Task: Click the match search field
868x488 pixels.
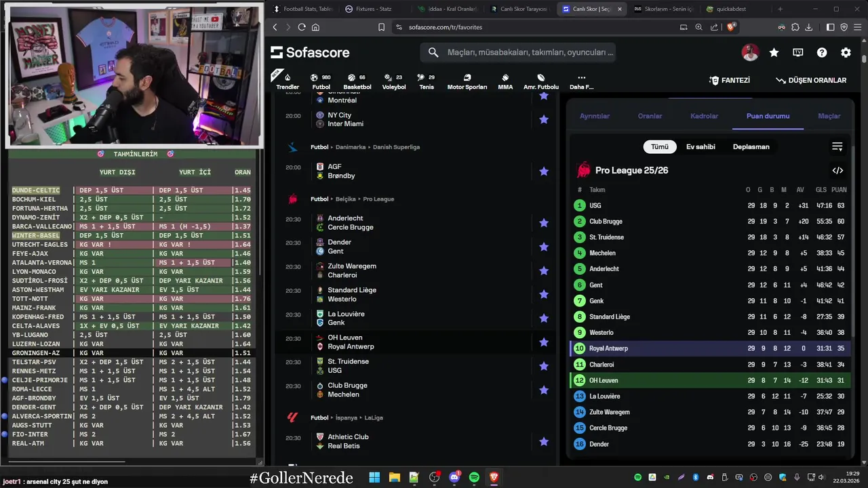Action: (x=518, y=52)
